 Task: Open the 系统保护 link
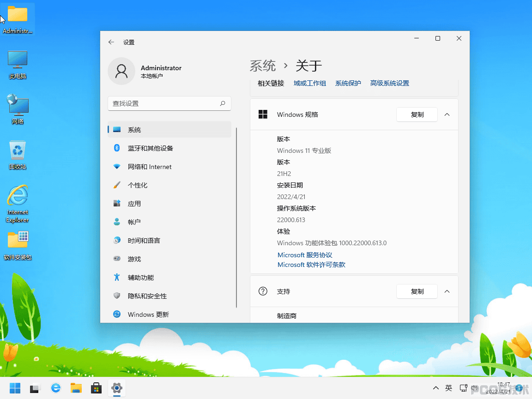[348, 84]
